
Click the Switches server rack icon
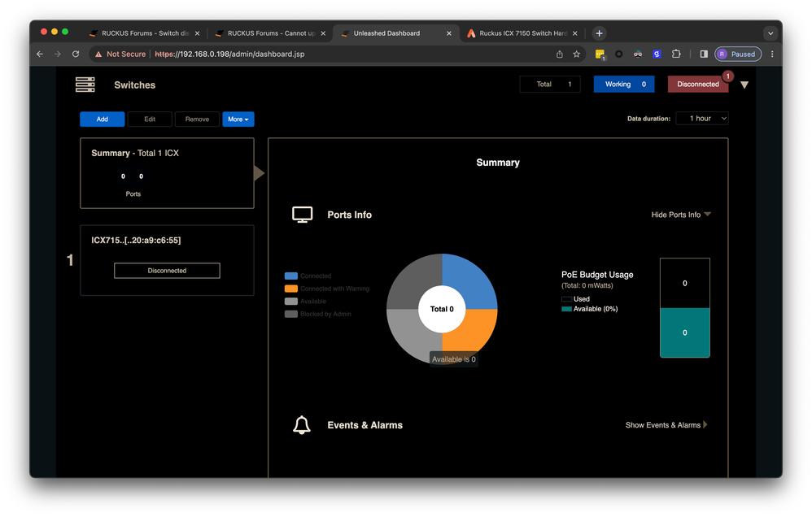85,85
